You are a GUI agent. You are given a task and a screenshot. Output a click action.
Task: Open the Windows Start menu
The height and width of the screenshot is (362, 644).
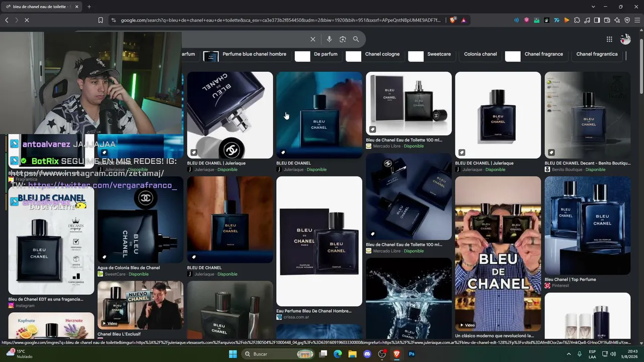pos(233,354)
